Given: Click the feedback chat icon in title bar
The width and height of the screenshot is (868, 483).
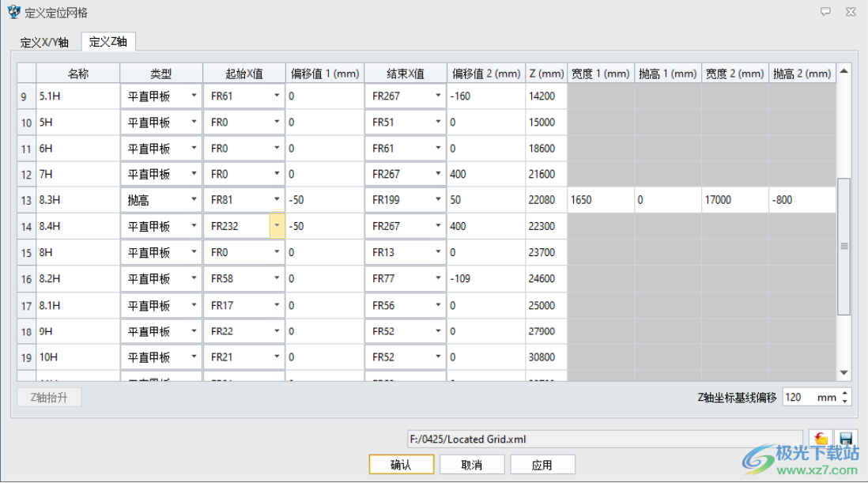Looking at the screenshot, I should point(825,12).
